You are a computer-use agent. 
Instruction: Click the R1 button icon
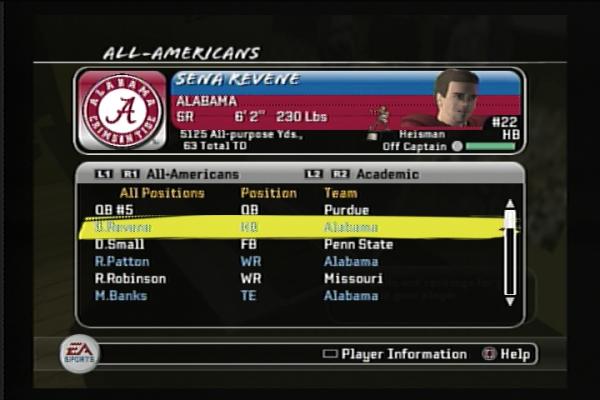point(130,174)
